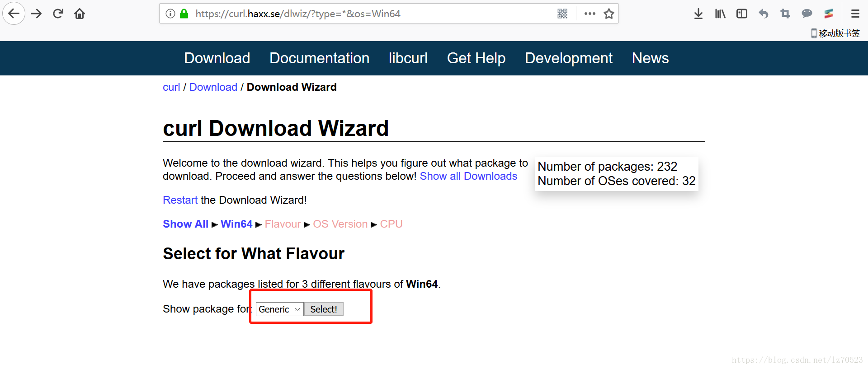View site information via the info icon
Image resolution: width=868 pixels, height=369 pixels.
pos(170,14)
